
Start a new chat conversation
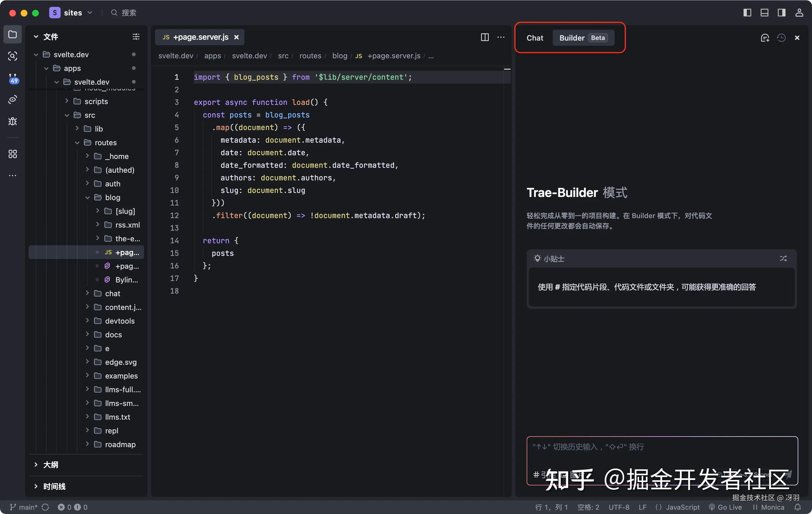click(765, 37)
